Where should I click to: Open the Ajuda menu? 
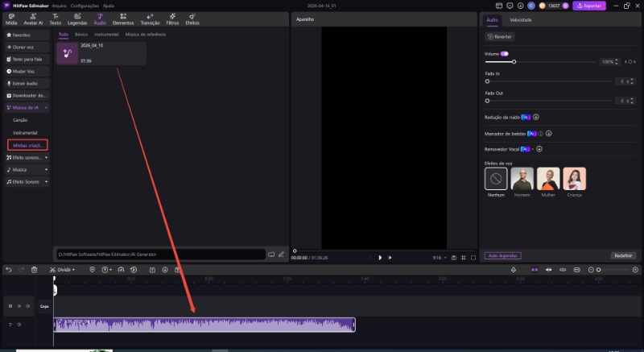pyautogui.click(x=109, y=6)
